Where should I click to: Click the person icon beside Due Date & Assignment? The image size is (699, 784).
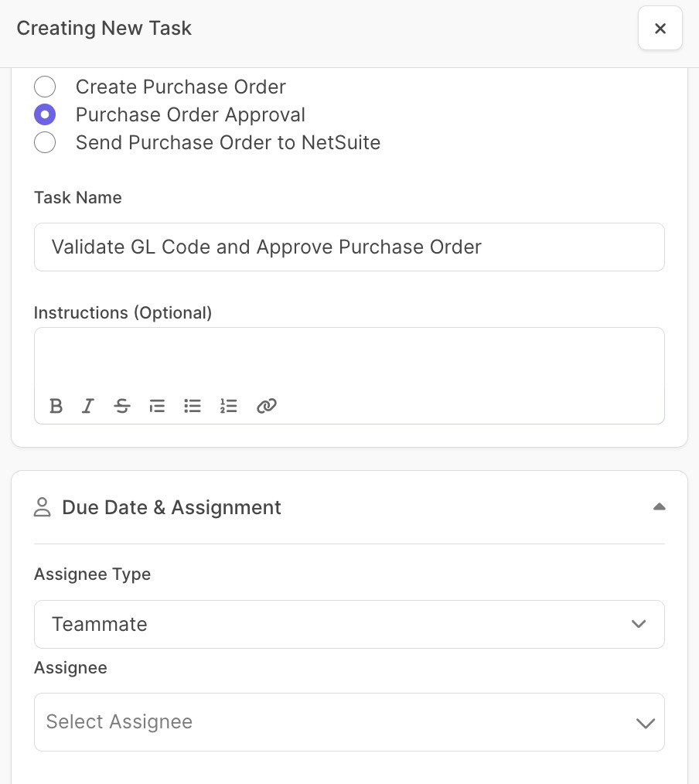(x=43, y=507)
